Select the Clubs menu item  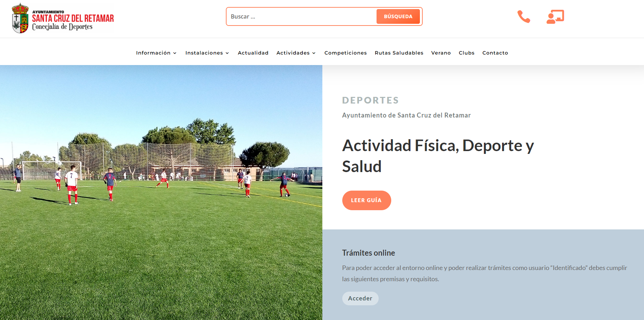tap(466, 53)
